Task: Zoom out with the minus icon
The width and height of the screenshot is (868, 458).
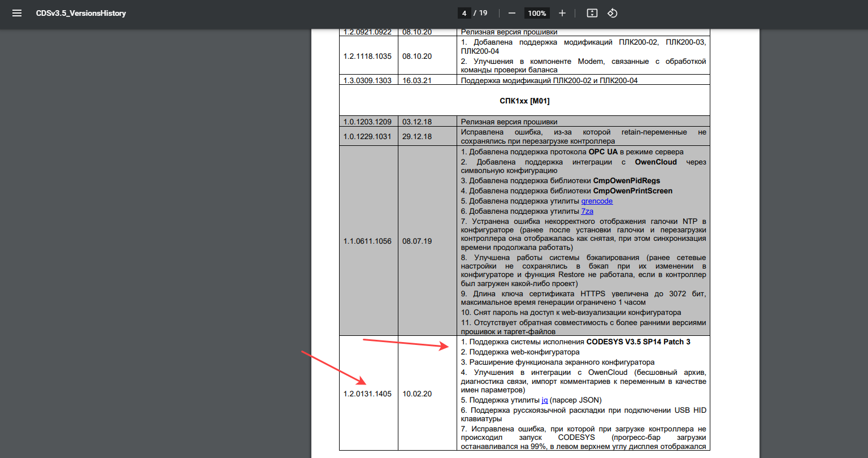Action: click(512, 13)
